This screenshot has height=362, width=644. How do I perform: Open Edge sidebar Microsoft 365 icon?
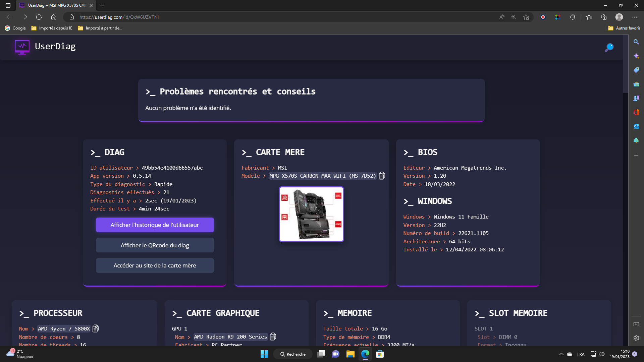(636, 112)
